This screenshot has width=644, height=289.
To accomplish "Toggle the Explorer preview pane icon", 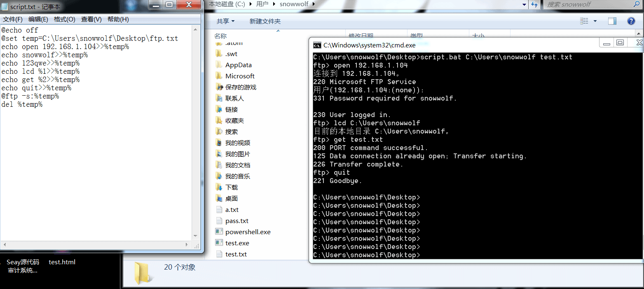I will click(x=612, y=21).
